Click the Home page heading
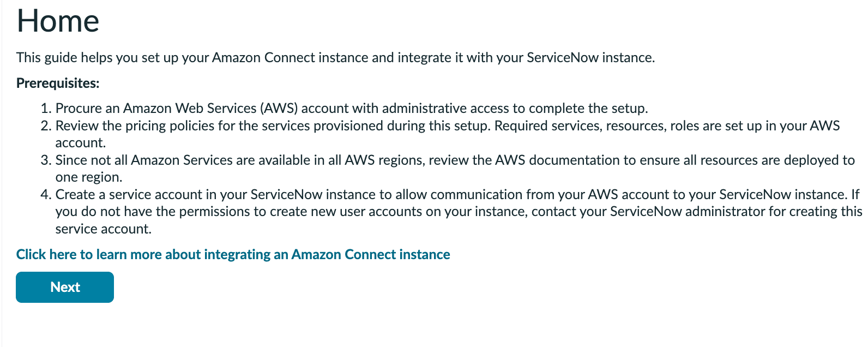The width and height of the screenshot is (868, 347). pyautogui.click(x=58, y=21)
